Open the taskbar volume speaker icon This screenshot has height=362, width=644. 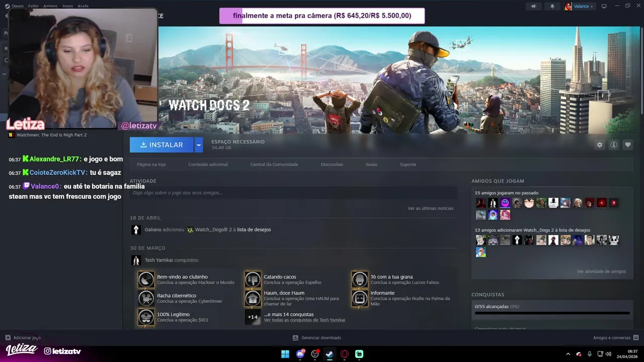pos(608,354)
